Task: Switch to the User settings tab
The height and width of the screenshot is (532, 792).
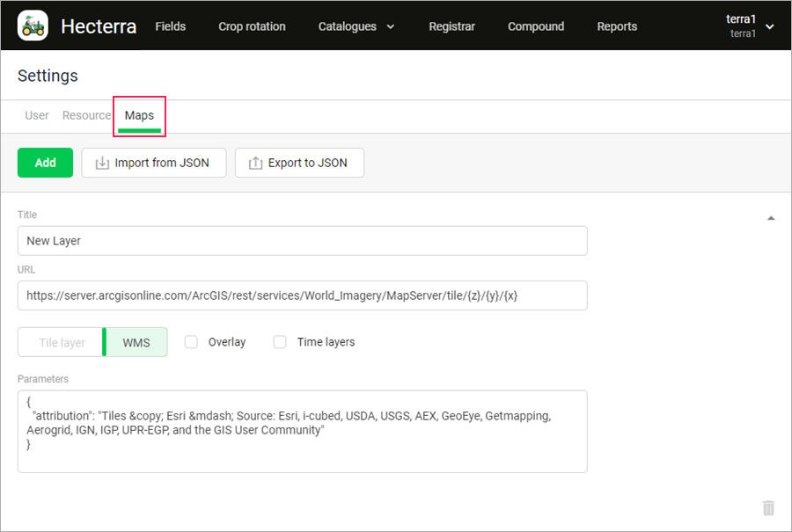Action: pyautogui.click(x=37, y=115)
